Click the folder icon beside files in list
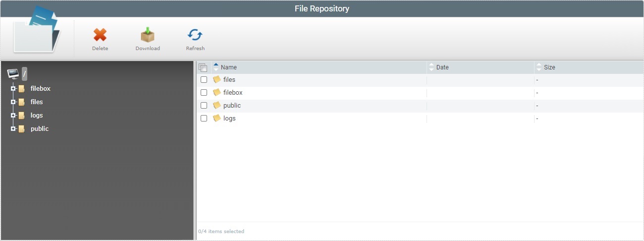Viewport: 644px width, 241px height. pyautogui.click(x=216, y=79)
